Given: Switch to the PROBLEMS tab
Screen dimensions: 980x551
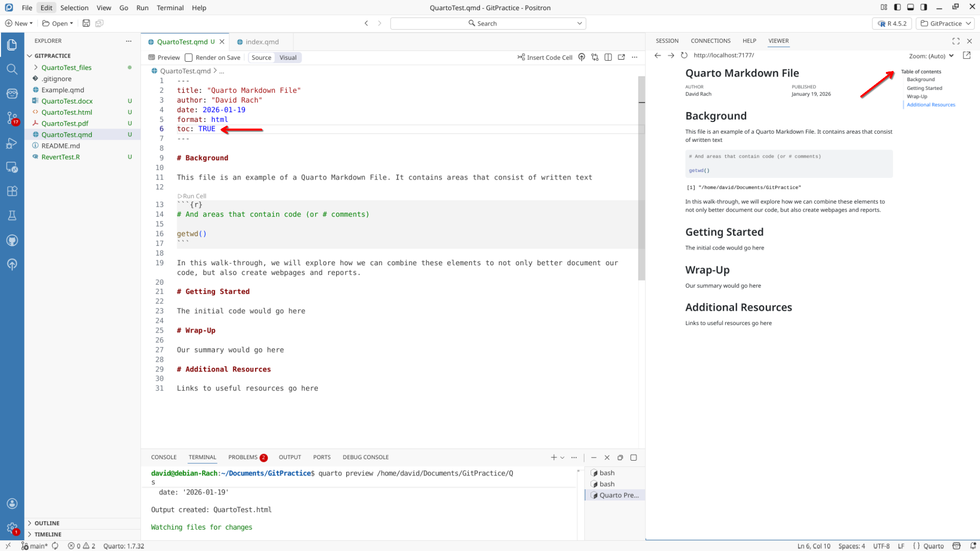Looking at the screenshot, I should [243, 457].
